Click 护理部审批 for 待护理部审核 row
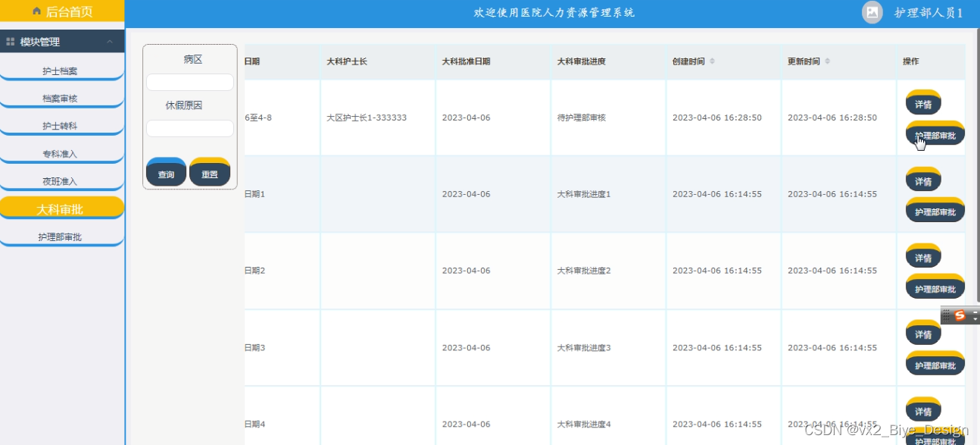The image size is (980, 445). point(935,133)
